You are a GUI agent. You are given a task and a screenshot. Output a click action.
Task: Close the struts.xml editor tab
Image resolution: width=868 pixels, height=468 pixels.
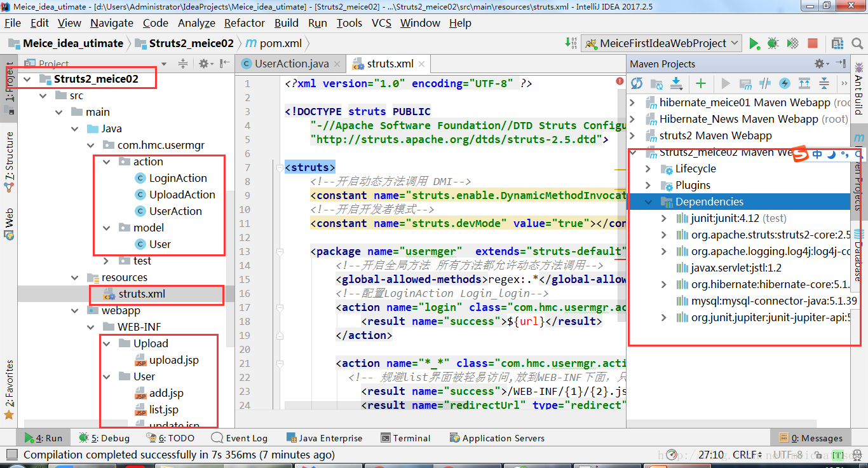point(422,64)
